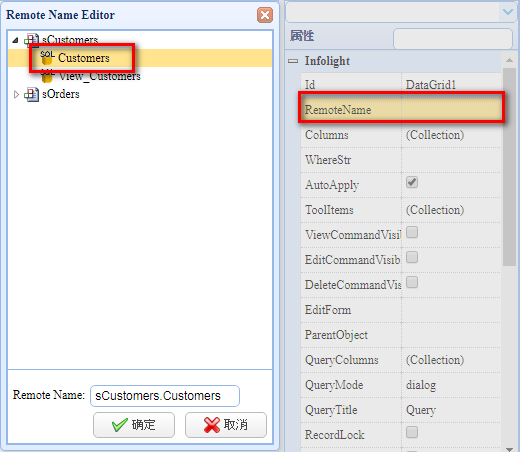
Task: Uncheck the AutoApply checkbox
Action: (412, 183)
